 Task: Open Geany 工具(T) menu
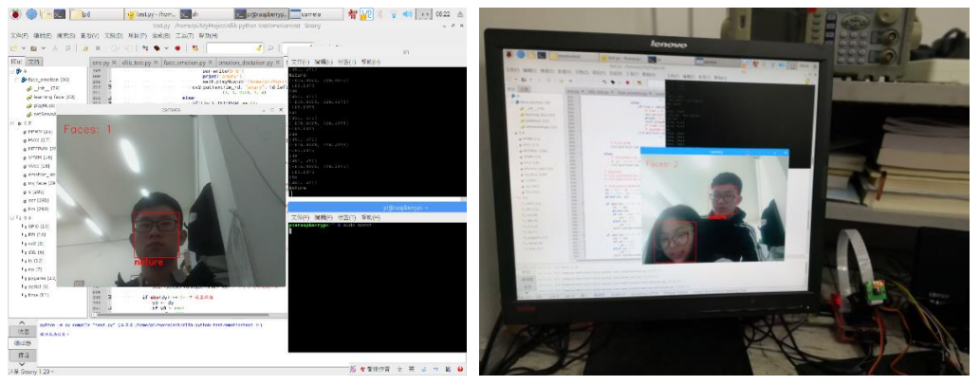(183, 36)
